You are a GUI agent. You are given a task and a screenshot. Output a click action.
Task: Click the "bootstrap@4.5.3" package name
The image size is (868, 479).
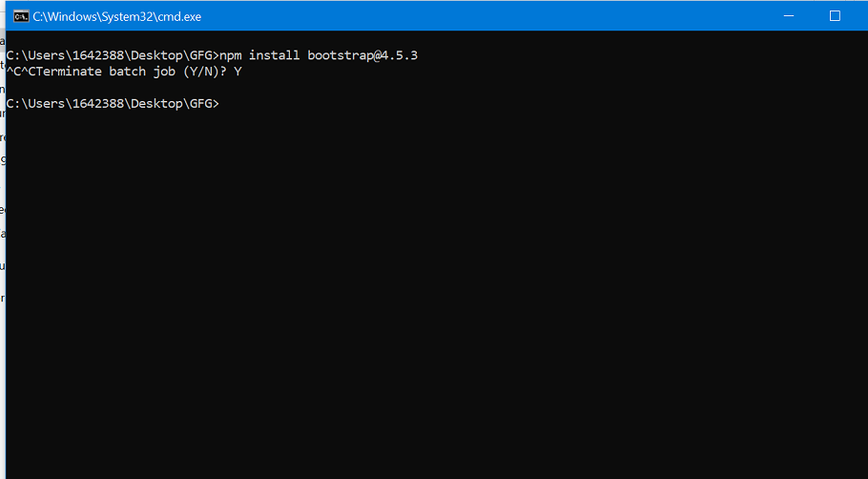[362, 55]
